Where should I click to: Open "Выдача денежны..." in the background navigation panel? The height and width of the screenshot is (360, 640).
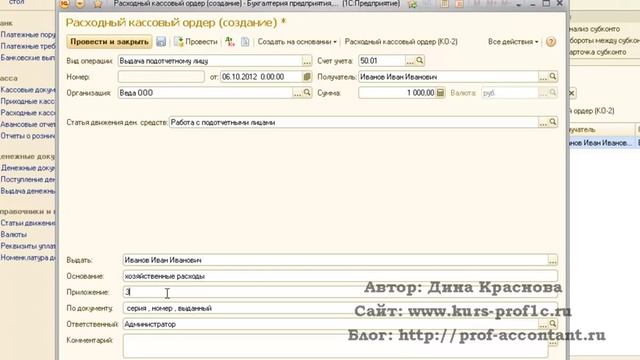[27, 191]
